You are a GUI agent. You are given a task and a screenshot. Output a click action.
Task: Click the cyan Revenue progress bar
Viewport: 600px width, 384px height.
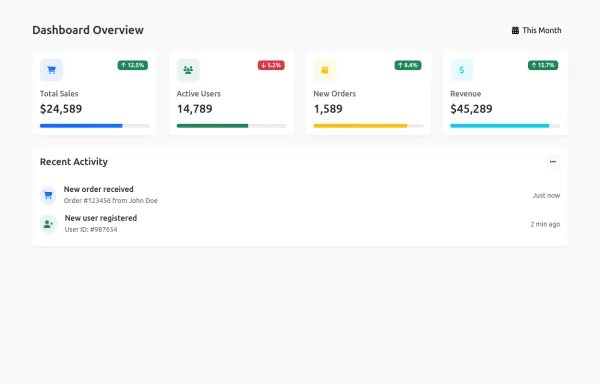[x=505, y=126]
